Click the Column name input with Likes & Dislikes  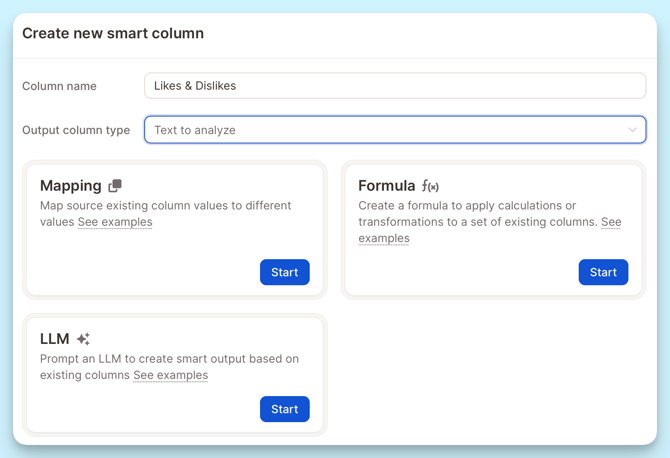[395, 86]
